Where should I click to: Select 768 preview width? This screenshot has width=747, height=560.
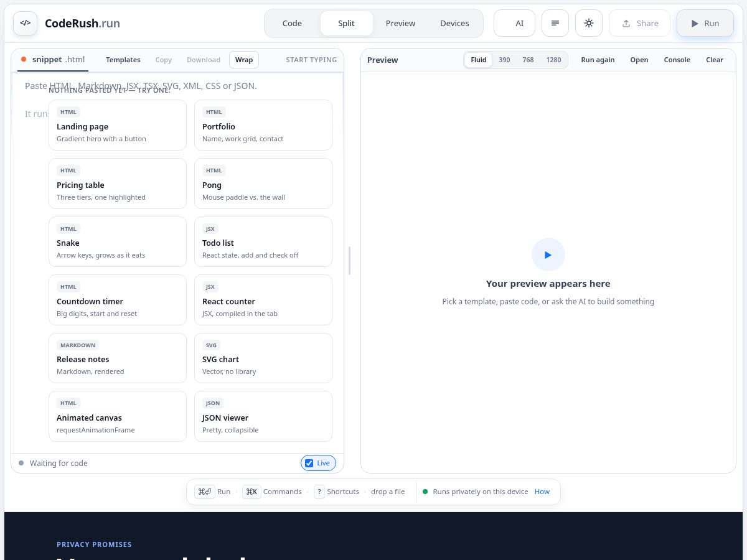tap(528, 60)
